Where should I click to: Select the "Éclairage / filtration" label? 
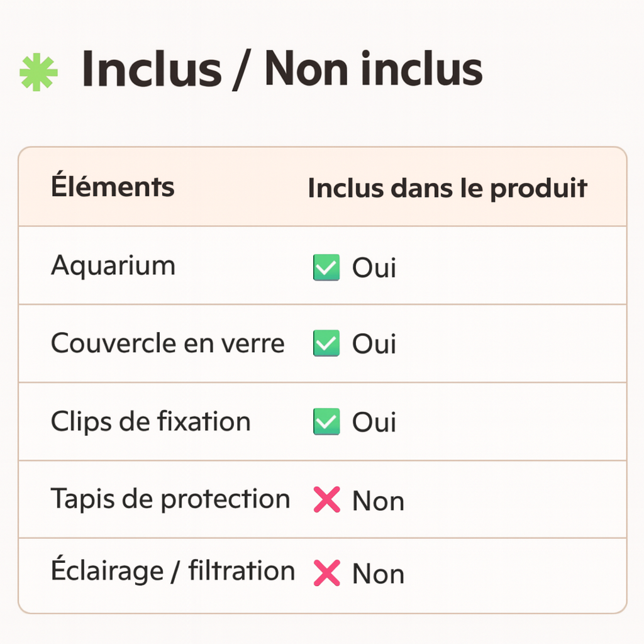172,572
